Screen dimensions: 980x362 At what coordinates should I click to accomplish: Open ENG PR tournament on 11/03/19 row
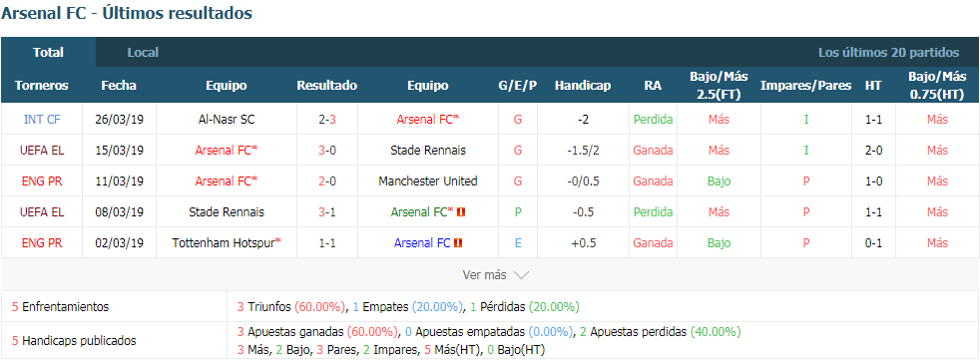click(42, 181)
